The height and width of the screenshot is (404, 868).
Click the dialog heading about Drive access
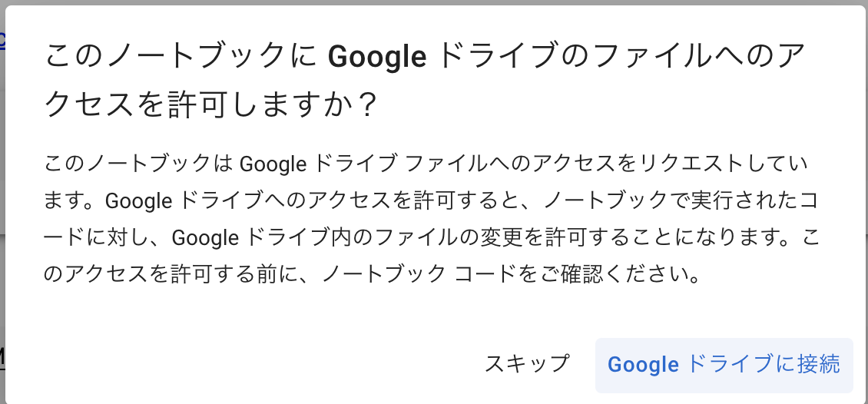424,78
